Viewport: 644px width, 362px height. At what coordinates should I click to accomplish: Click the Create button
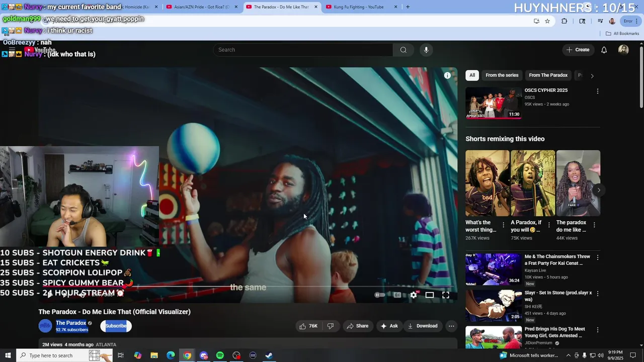click(578, 50)
